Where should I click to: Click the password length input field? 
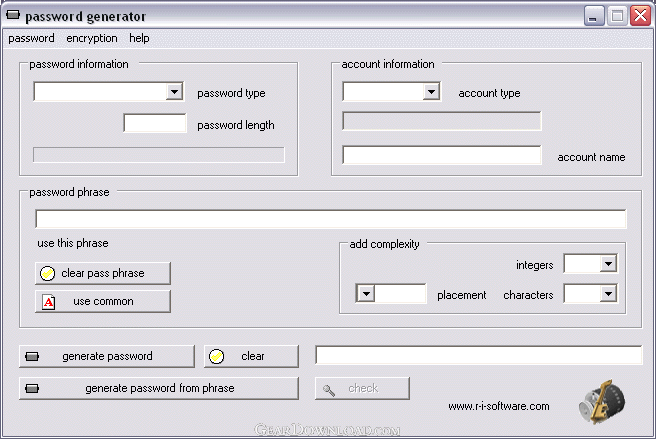pos(155,124)
